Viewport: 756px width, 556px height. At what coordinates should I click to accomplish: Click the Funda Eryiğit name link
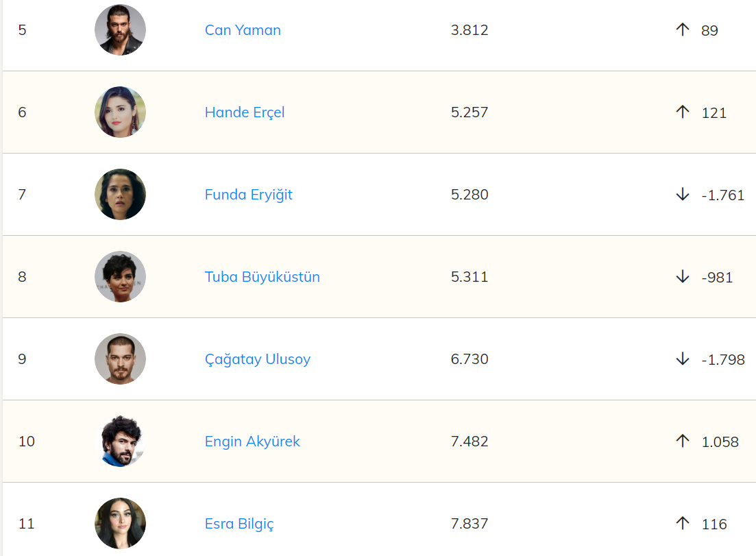point(249,195)
